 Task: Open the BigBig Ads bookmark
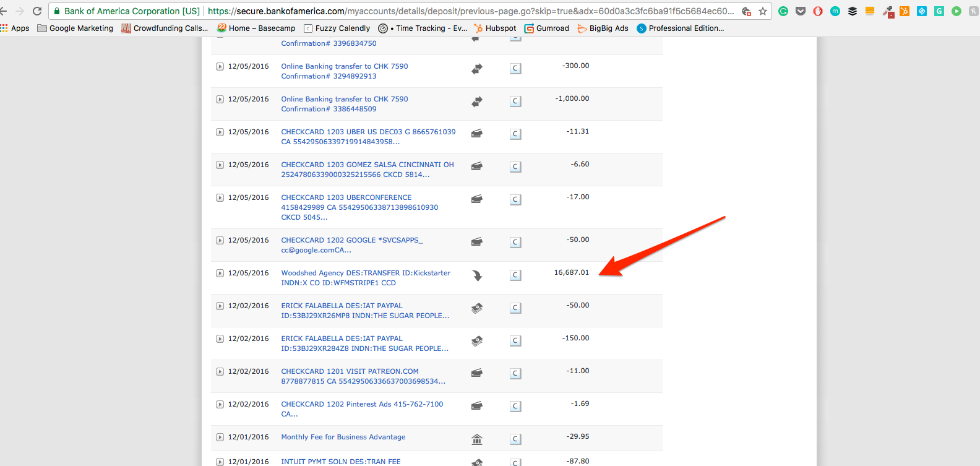point(603,28)
